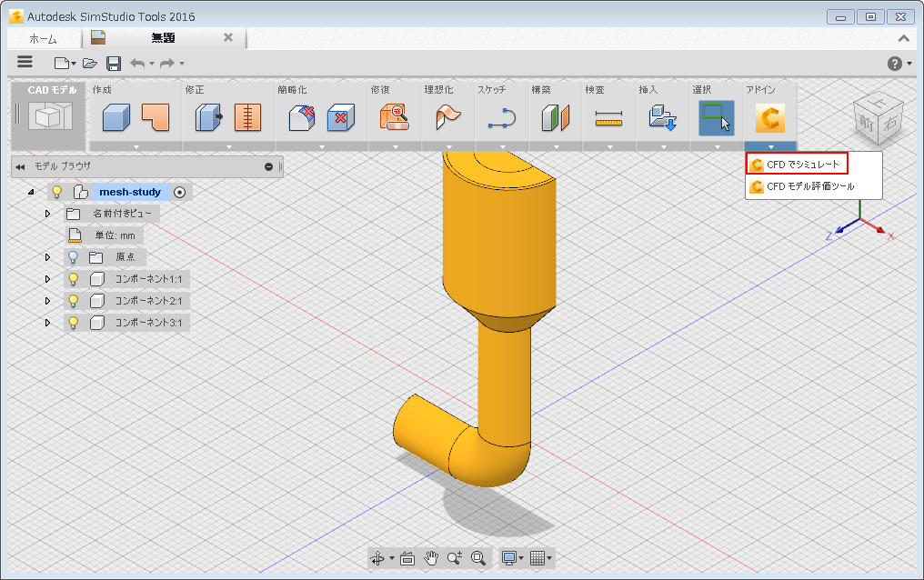The height and width of the screenshot is (580, 924).
Task: Expand the 作成 panel dropdown
Action: [x=136, y=146]
